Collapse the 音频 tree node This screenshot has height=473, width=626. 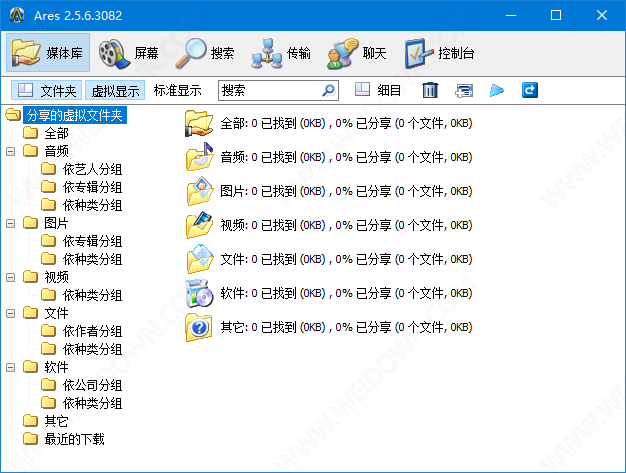(11, 151)
